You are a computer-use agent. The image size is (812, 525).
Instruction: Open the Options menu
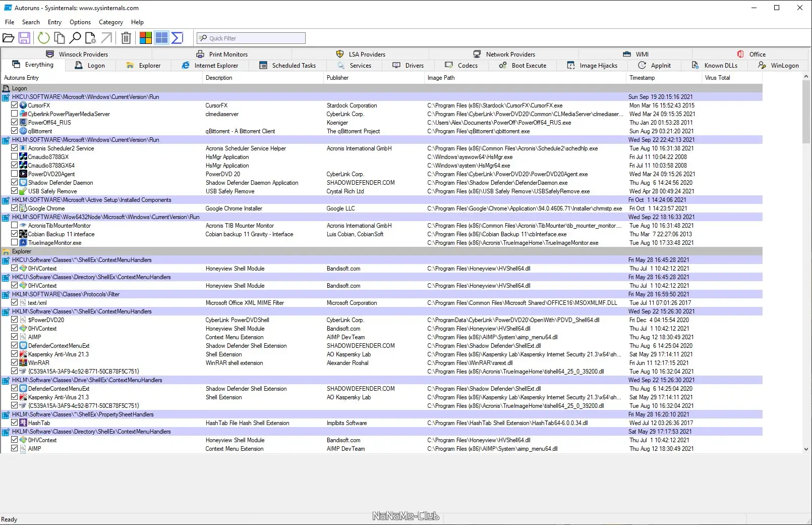[80, 22]
